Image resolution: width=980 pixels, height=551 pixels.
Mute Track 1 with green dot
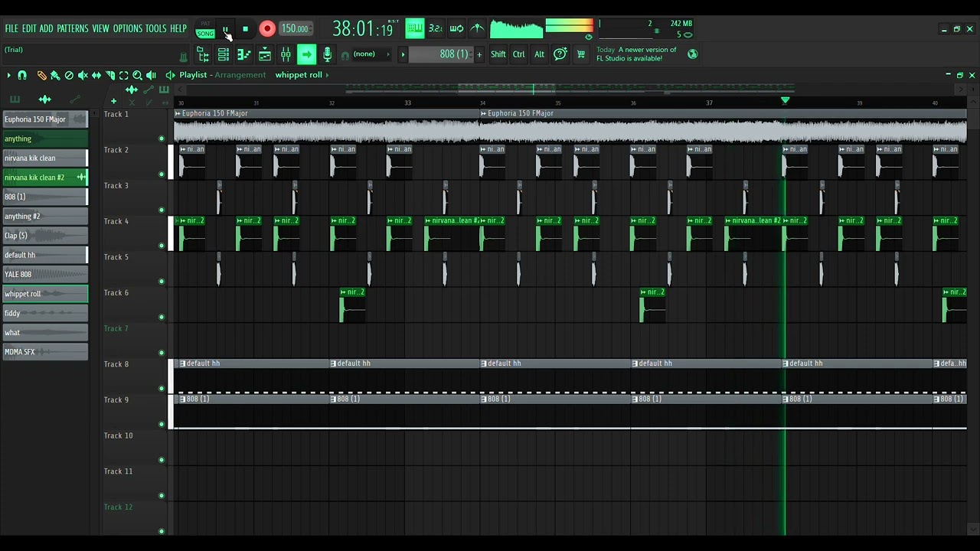(161, 139)
